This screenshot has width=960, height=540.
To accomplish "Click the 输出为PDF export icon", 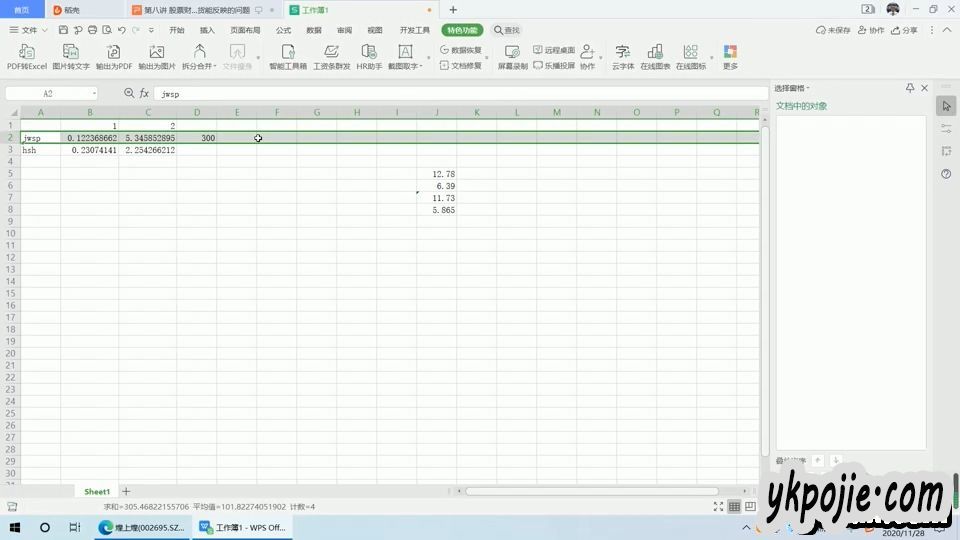I will point(114,56).
